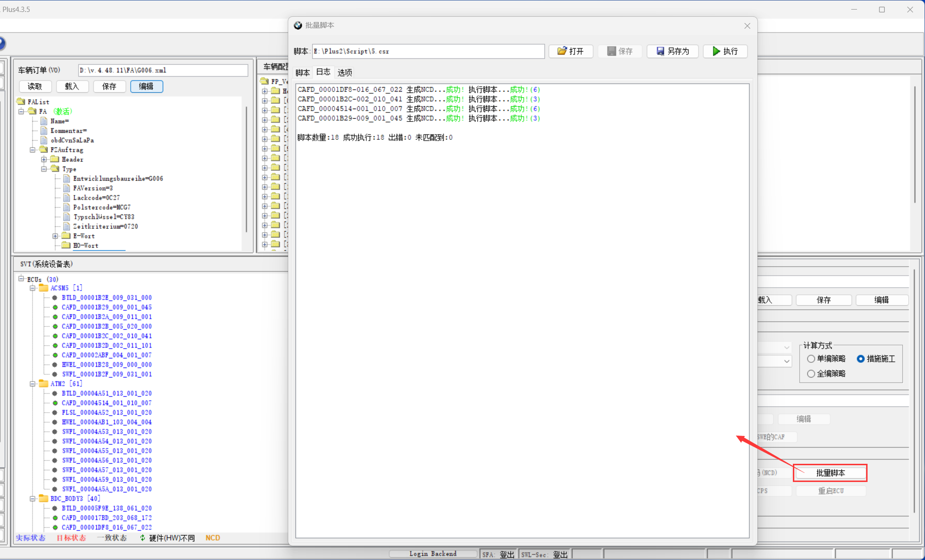Select Zeitkriterium=0720 tree item
This screenshot has height=560, width=925.
point(106,226)
